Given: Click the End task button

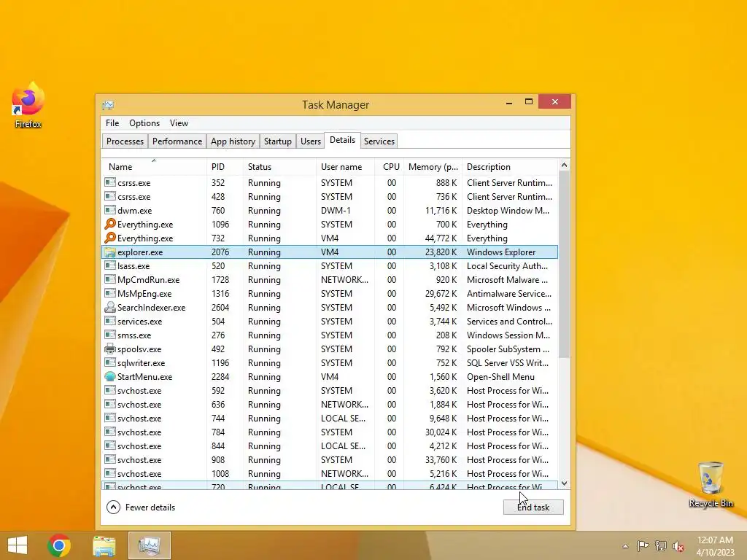Looking at the screenshot, I should (x=533, y=507).
